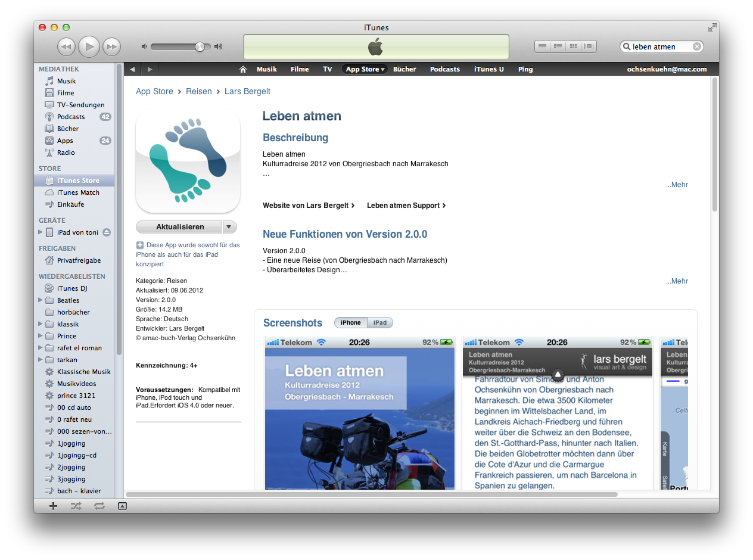This screenshot has width=753, height=560.
Task: Expand the Beatles playlist folder
Action: (x=41, y=300)
